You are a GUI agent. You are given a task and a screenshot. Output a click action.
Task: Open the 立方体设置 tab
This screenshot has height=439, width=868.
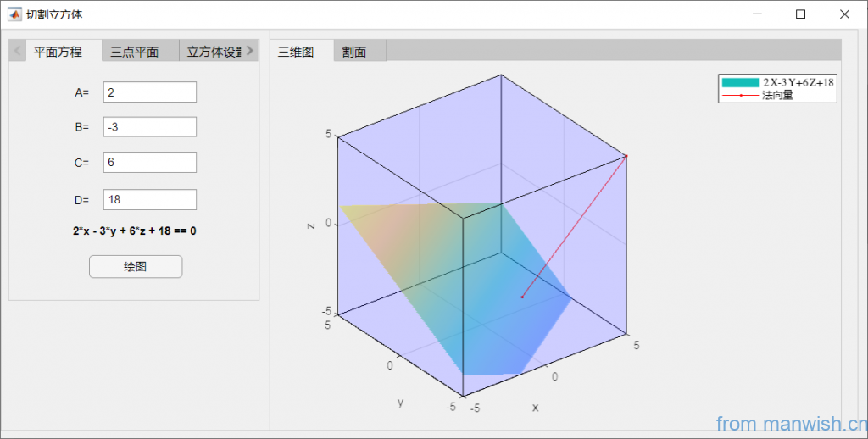tap(214, 52)
